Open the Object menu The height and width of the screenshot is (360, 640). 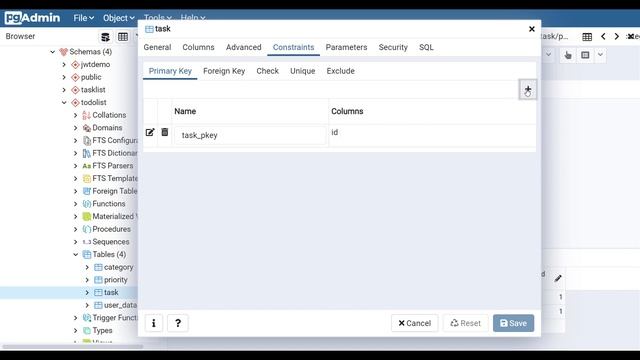pyautogui.click(x=118, y=18)
